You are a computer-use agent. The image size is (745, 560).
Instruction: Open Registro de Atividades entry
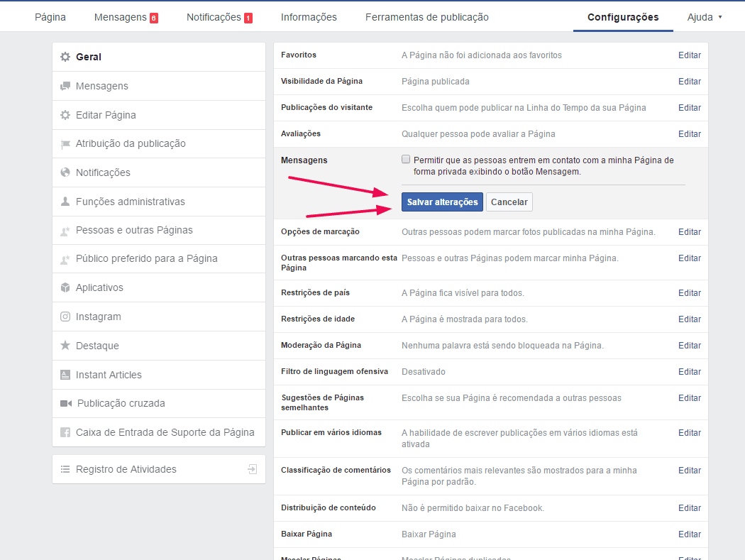159,469
